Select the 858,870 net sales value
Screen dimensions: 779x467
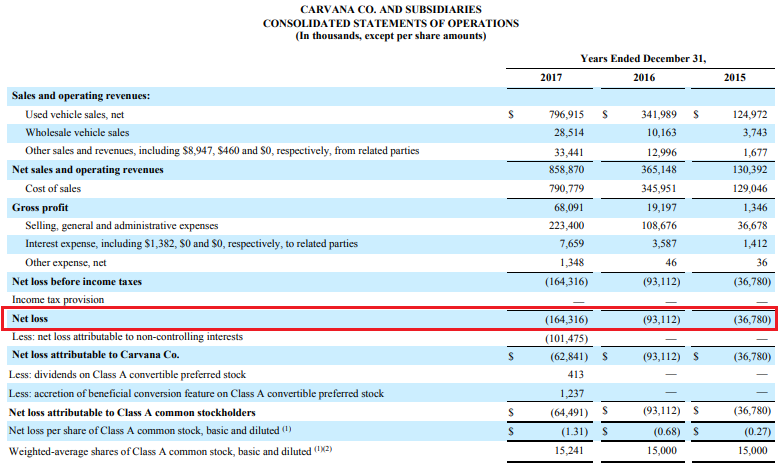tap(566, 170)
